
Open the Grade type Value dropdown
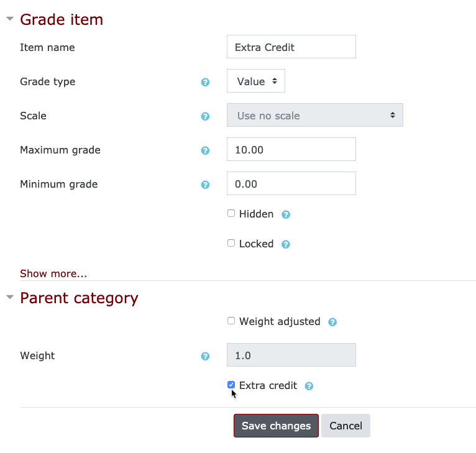tap(256, 81)
